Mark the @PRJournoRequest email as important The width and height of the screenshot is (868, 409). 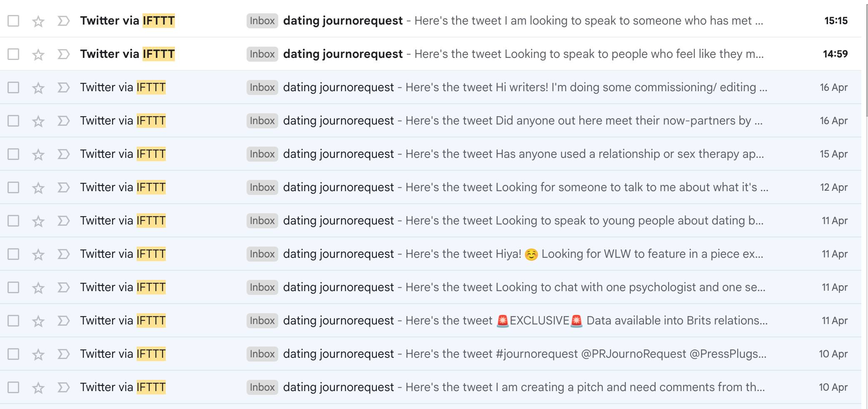pyautogui.click(x=63, y=354)
